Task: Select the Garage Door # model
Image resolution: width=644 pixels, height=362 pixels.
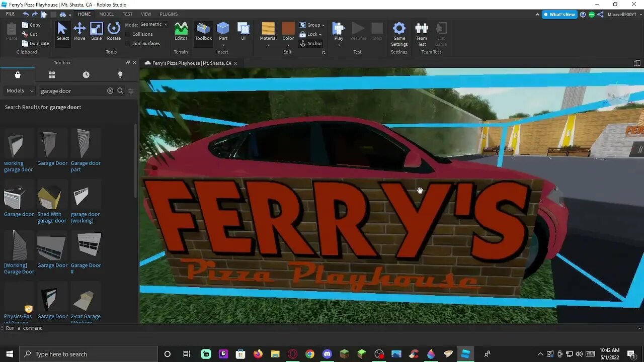Action: pyautogui.click(x=86, y=252)
